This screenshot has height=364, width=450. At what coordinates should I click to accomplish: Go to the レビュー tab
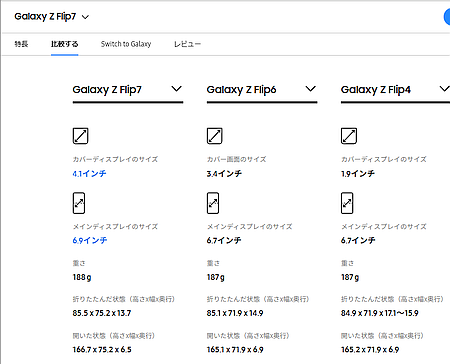click(187, 44)
